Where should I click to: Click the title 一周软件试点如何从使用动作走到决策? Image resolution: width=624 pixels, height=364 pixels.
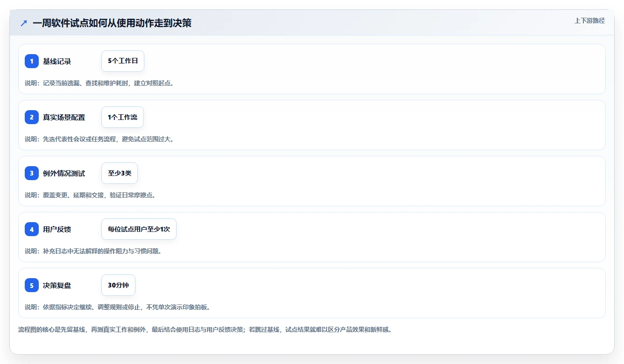[x=112, y=23]
